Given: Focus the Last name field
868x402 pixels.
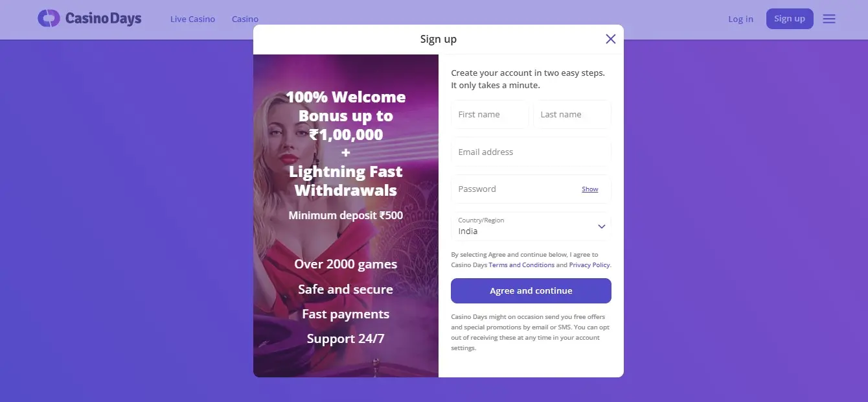Looking at the screenshot, I should [x=572, y=115].
